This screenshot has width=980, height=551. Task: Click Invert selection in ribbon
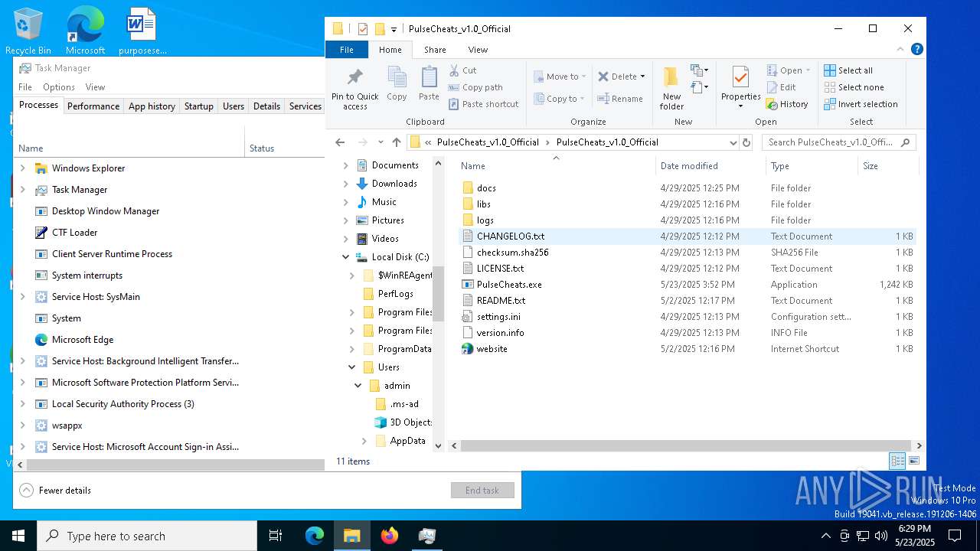click(x=861, y=104)
